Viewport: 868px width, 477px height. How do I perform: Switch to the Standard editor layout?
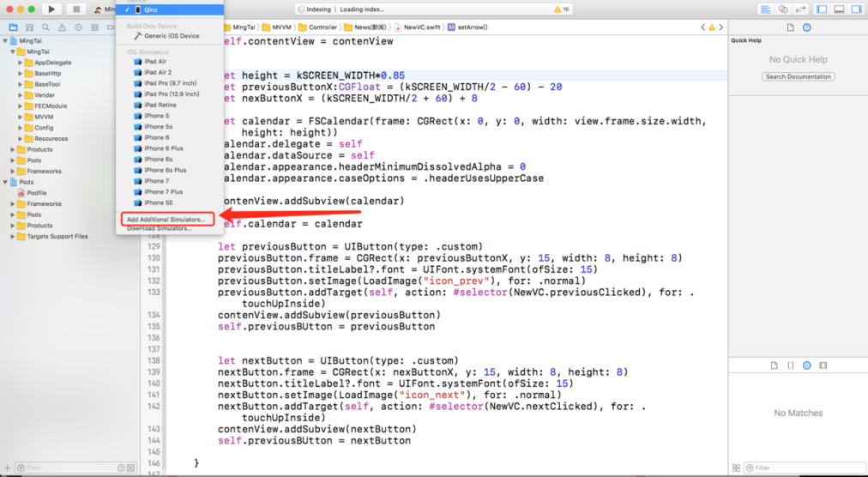(x=766, y=9)
